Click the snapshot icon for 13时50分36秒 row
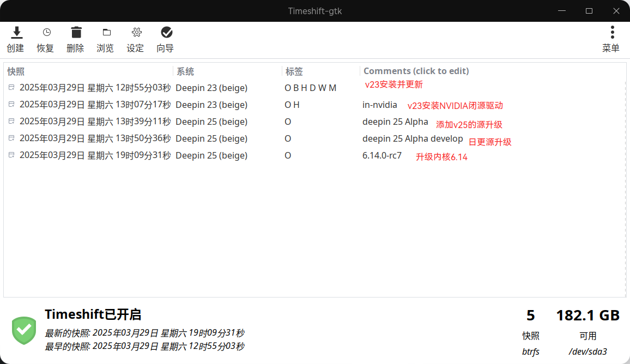 [11, 138]
